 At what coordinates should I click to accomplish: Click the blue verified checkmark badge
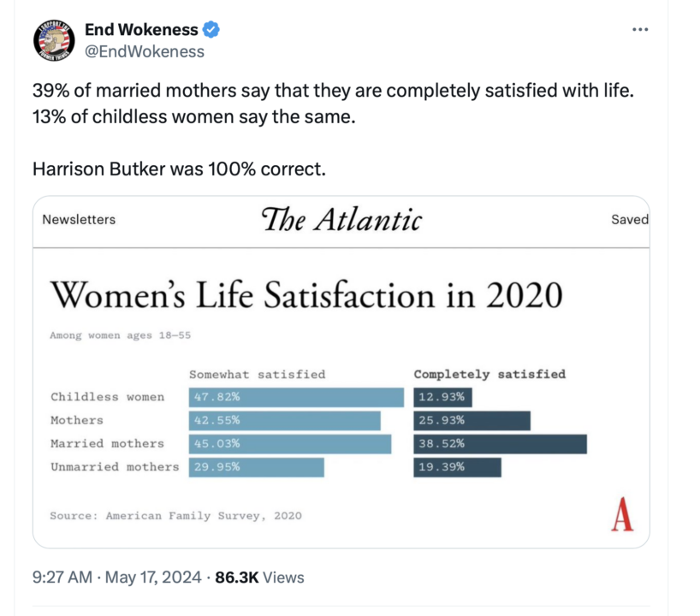211,30
